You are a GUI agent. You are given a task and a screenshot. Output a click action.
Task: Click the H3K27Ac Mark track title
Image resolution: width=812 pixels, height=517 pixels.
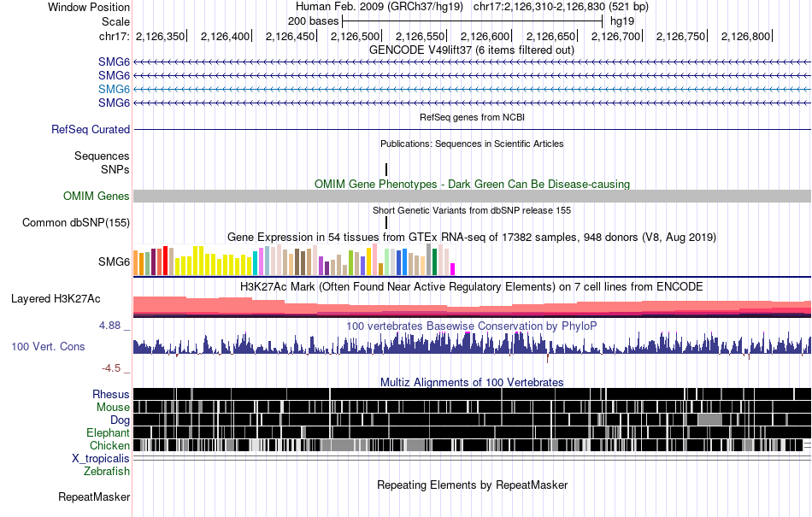(x=471, y=287)
